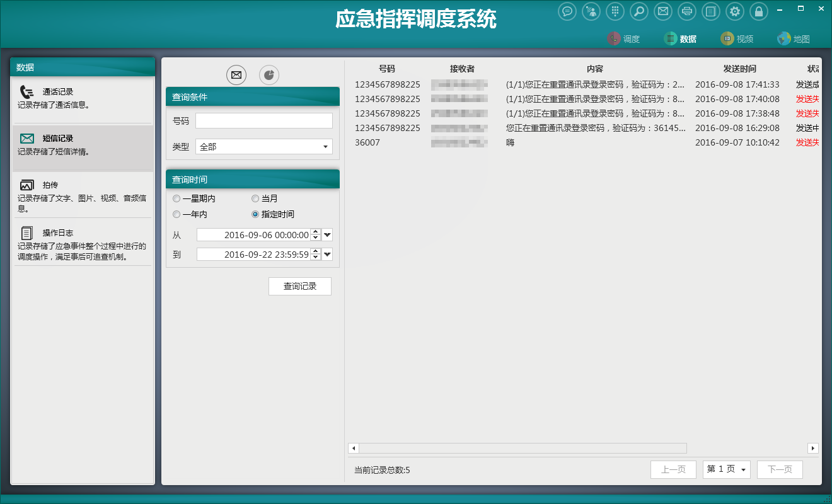This screenshot has height=504, width=832.
Task: Select the 一星期内 radio button
Action: [177, 198]
